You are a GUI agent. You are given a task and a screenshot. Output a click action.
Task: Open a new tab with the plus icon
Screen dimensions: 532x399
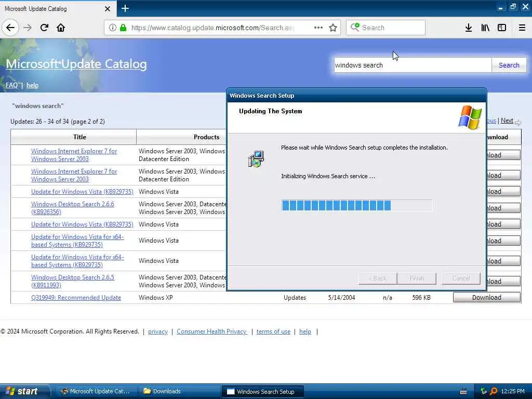[x=125, y=8]
